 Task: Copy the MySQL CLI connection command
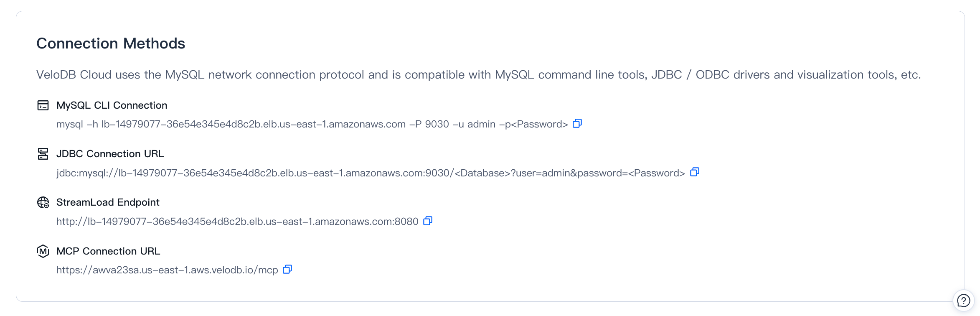coord(577,124)
